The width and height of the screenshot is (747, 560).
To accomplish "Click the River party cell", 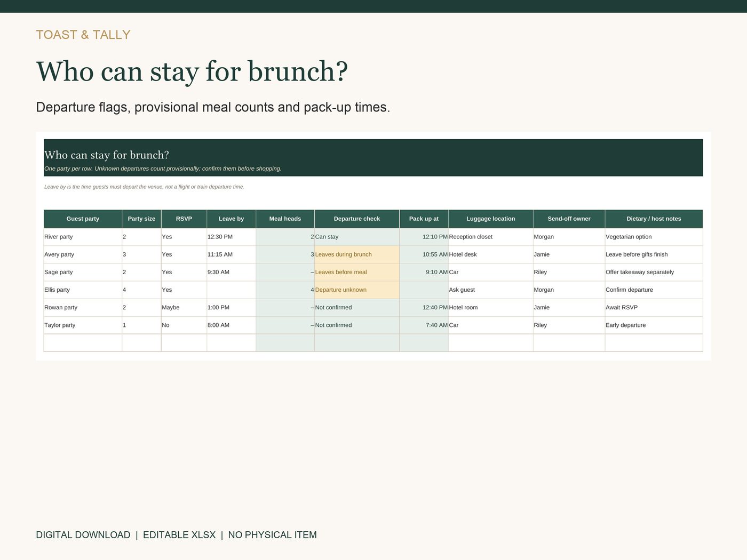I will tap(83, 237).
